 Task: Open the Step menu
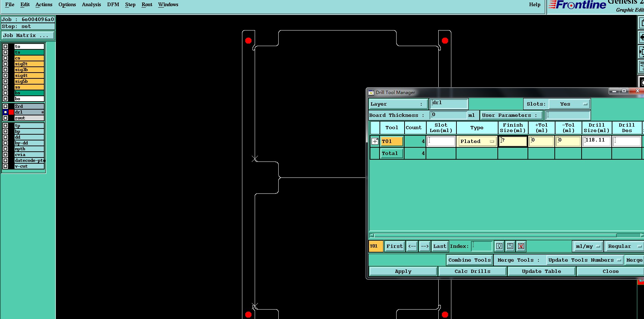pos(130,5)
